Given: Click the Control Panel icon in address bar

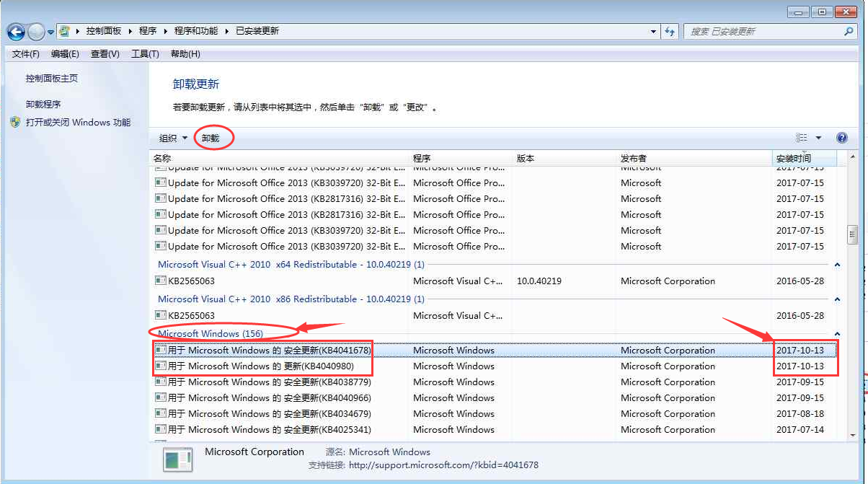Looking at the screenshot, I should (66, 31).
